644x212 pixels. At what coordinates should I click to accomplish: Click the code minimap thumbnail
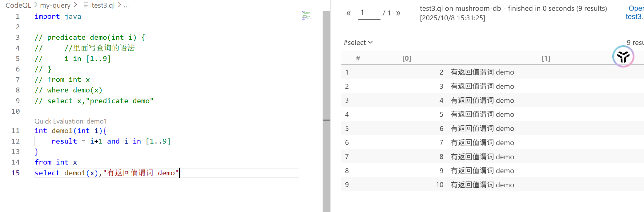click(307, 16)
